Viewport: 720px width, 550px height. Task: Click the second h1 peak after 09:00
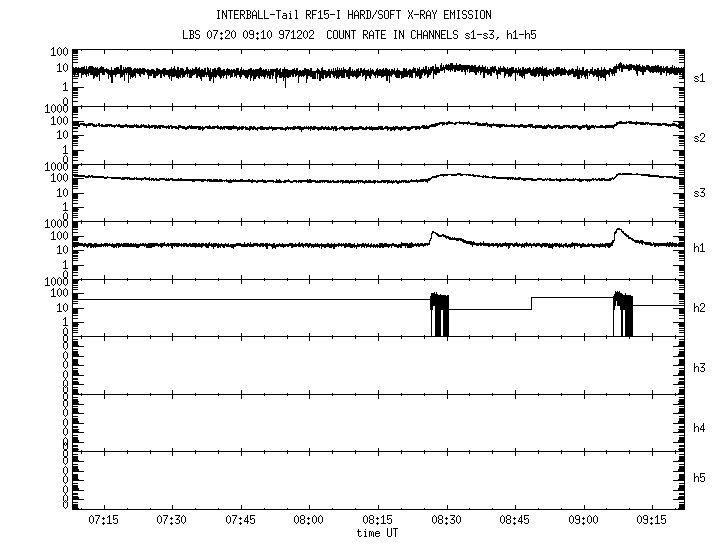pos(618,230)
